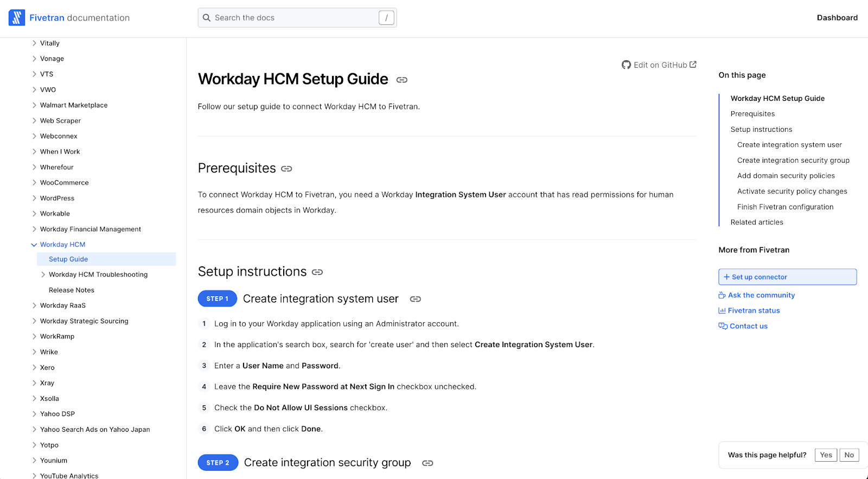Open Edit on GitHub link
The width and height of the screenshot is (868, 479).
[659, 65]
